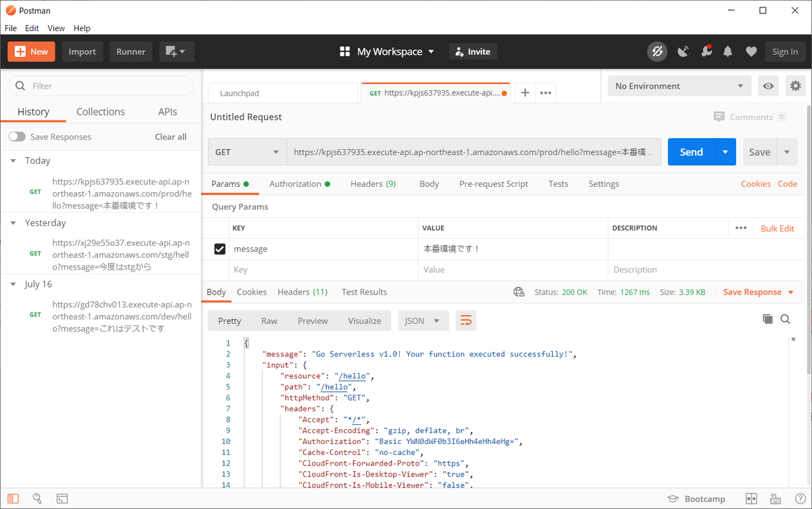Open the console icon in status bar
812x509 pixels.
(x=62, y=499)
